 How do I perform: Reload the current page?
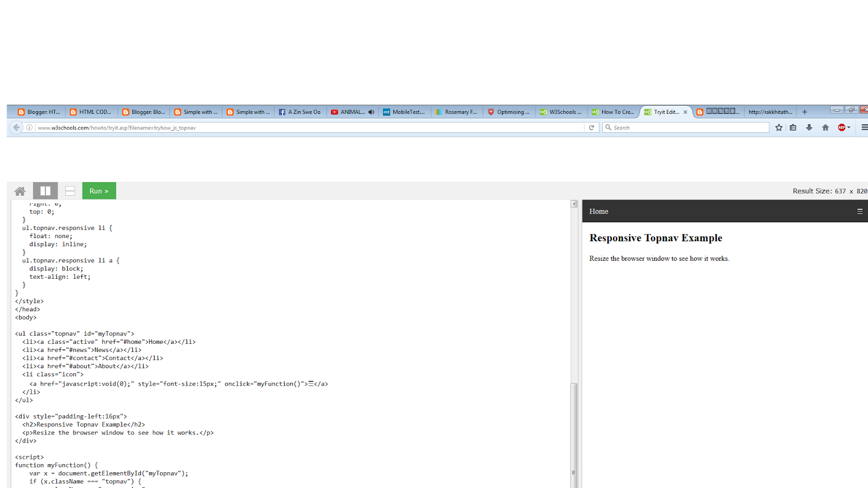[591, 127]
